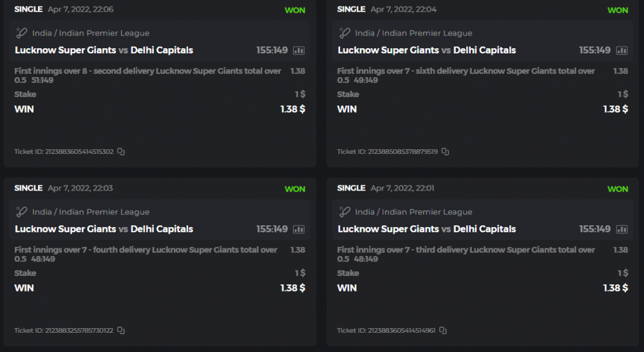
Task: Copy ticket ID ending in 515302
Action: [121, 152]
